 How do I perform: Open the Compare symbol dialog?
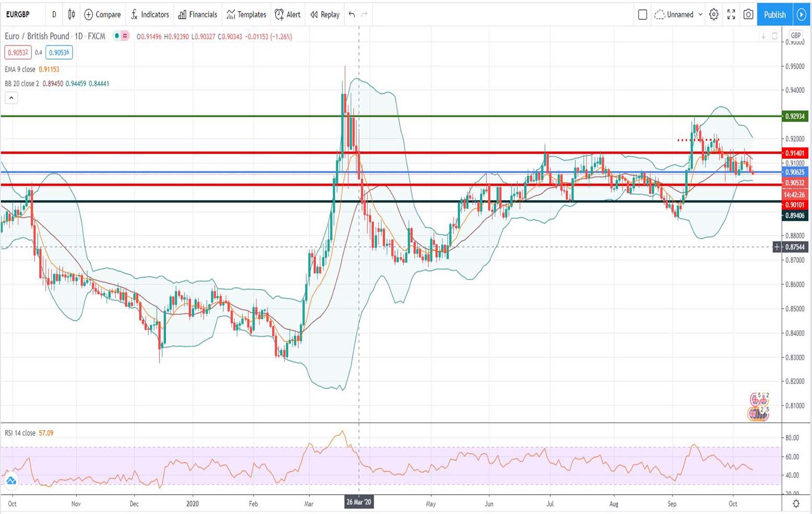[102, 15]
